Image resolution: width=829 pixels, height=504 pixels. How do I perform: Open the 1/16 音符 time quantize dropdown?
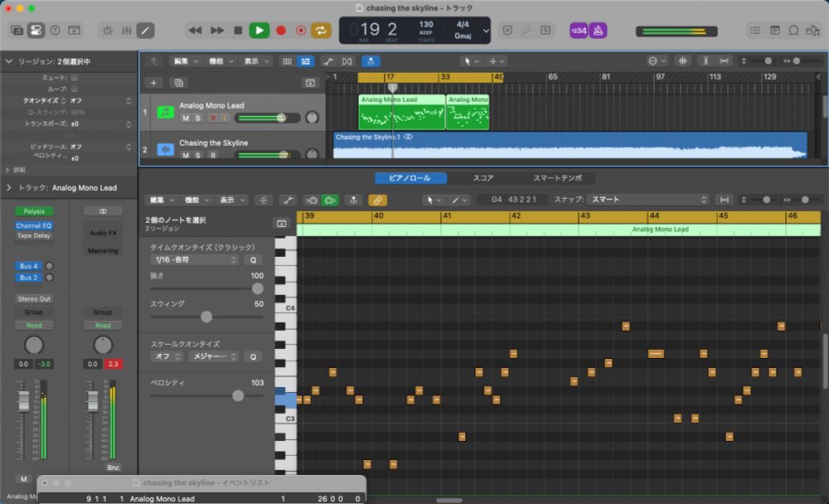(x=195, y=259)
